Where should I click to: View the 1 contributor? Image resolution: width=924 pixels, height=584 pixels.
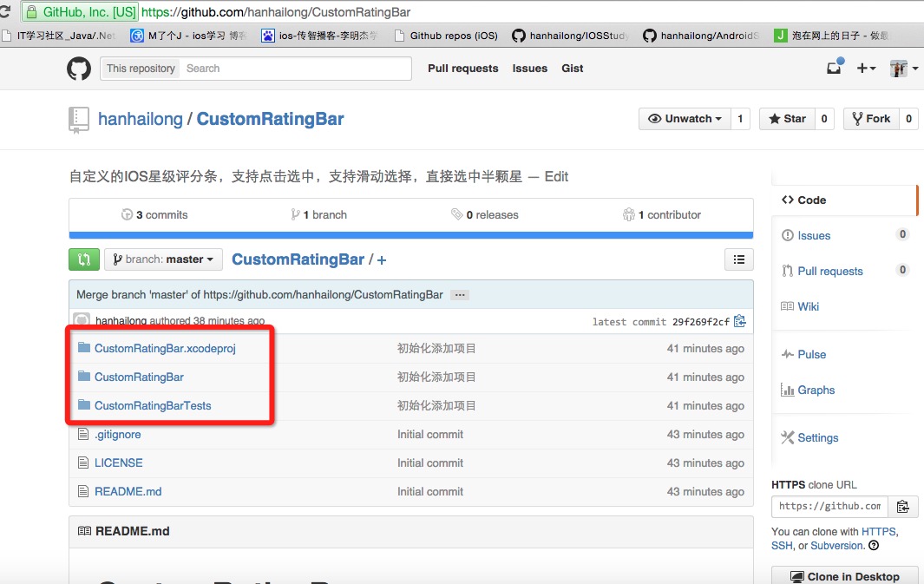point(662,215)
